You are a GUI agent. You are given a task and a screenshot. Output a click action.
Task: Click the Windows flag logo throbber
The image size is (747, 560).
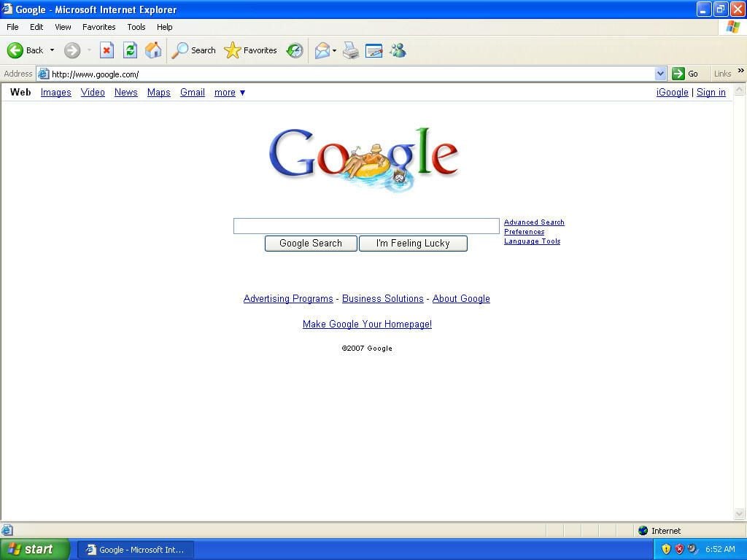click(x=732, y=27)
